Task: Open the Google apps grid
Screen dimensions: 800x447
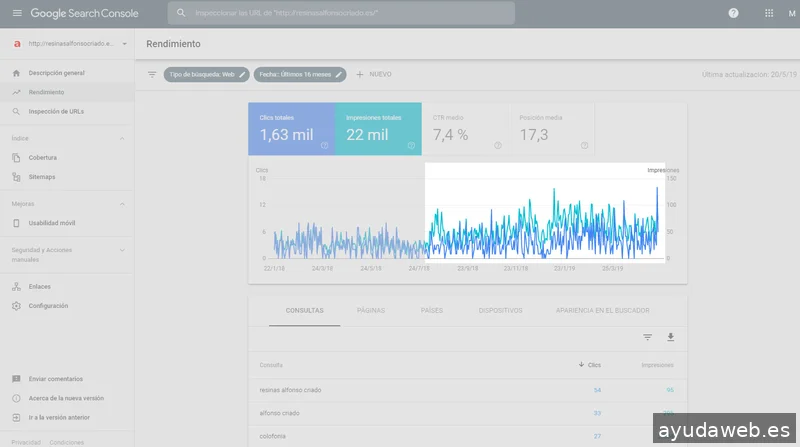Action: [x=768, y=14]
